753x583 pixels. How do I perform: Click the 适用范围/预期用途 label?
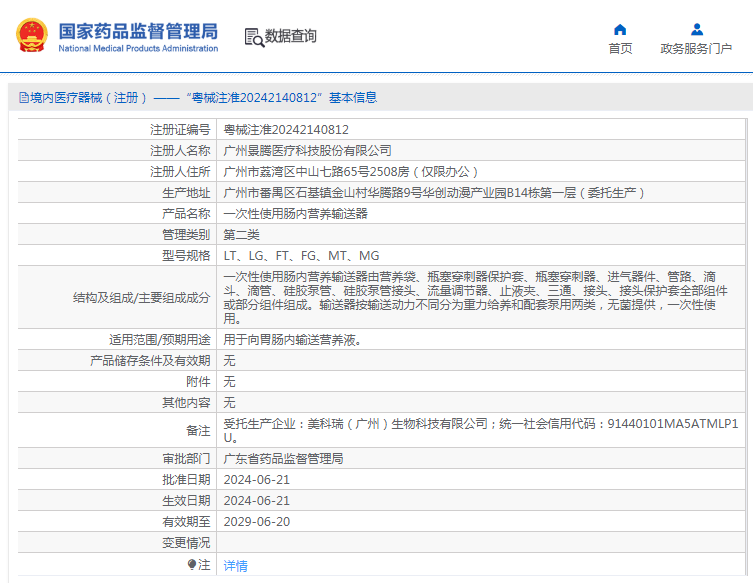160,340
